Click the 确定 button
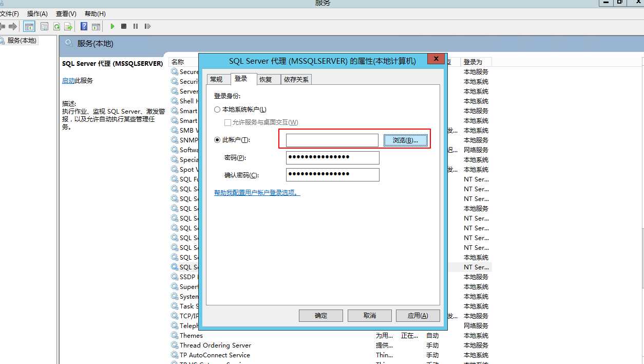Screen dimensions: 644x364 click(x=321, y=316)
